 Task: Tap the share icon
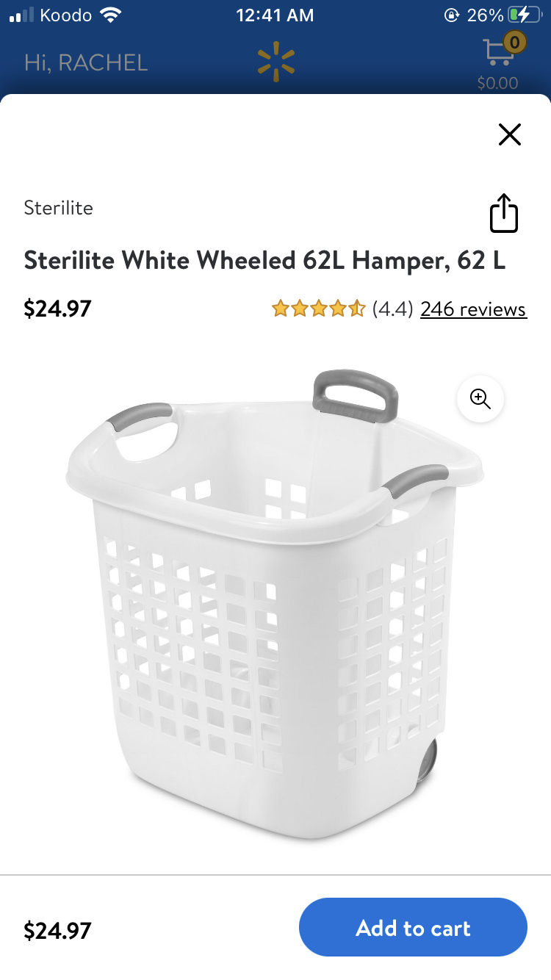click(x=504, y=213)
